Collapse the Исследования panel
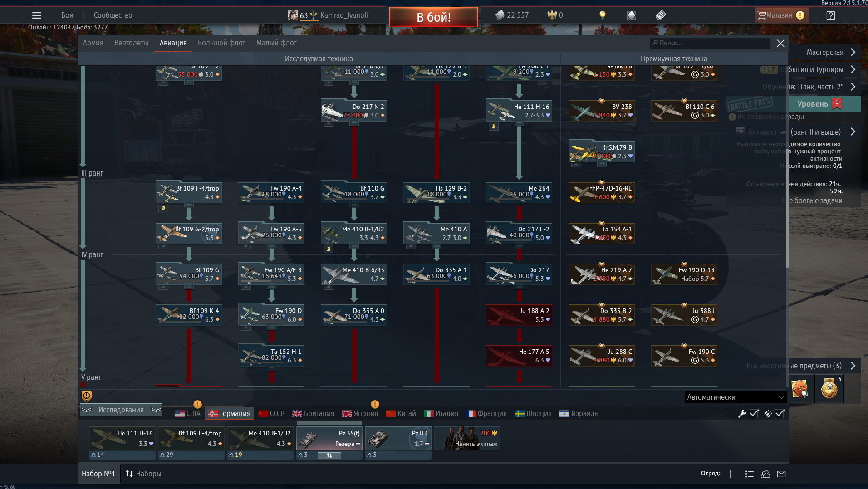Screen dimensions: 868x489 click(x=121, y=410)
